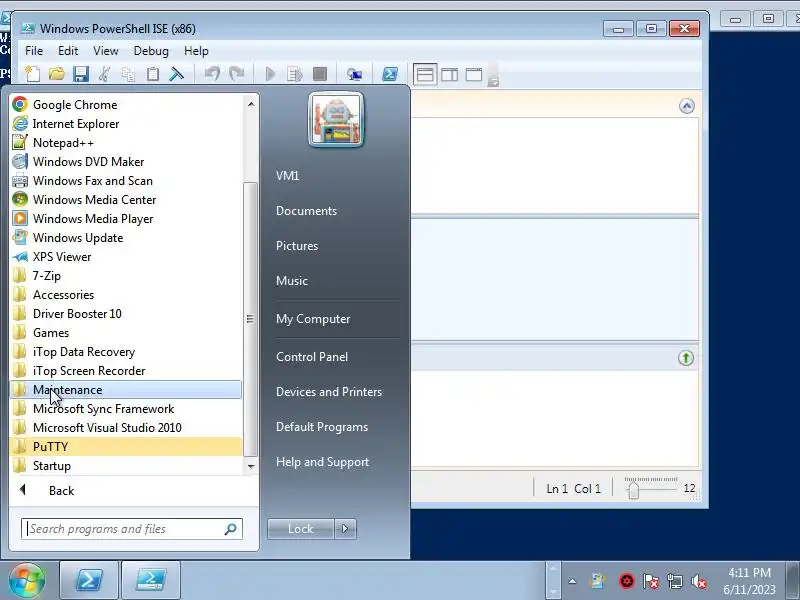Launch PowerShell.exe from toolbar icon
Image resolution: width=800 pixels, height=600 pixels.
click(x=390, y=74)
